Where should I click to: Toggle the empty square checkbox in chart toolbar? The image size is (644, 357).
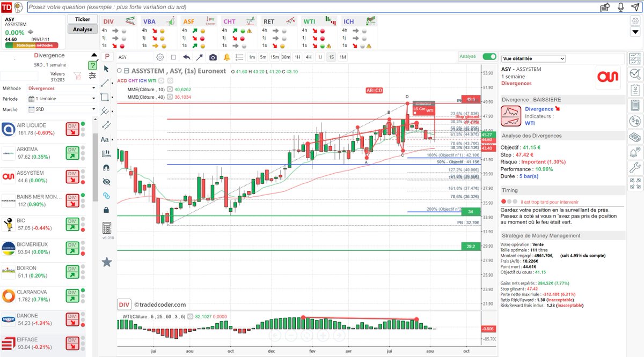click(173, 57)
